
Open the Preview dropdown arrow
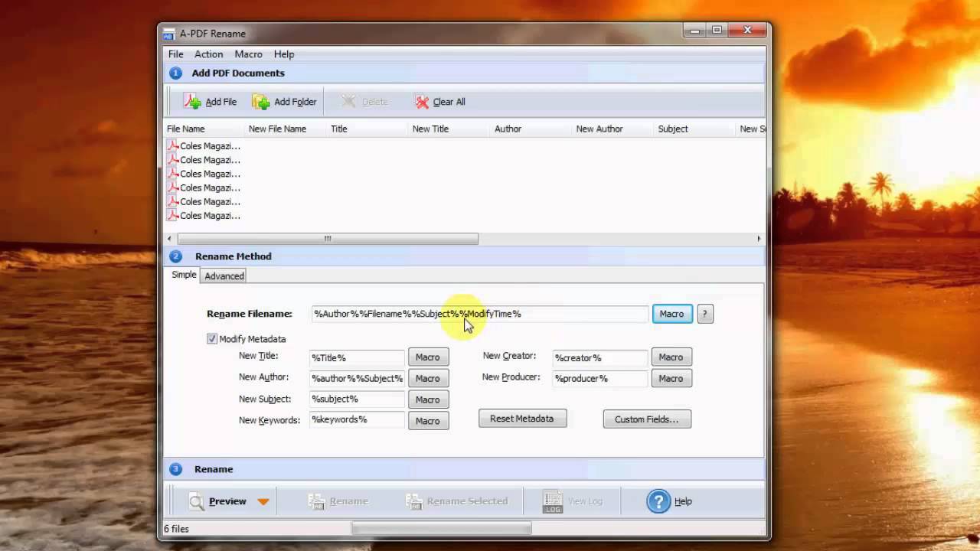point(263,502)
